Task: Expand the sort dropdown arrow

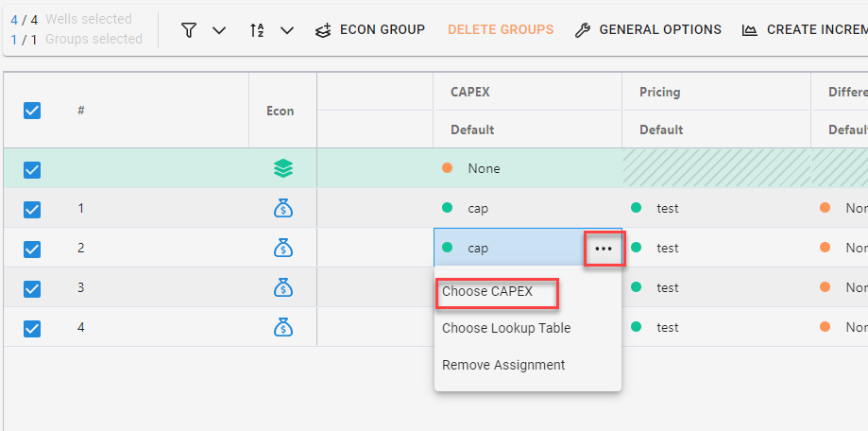Action: [x=287, y=30]
